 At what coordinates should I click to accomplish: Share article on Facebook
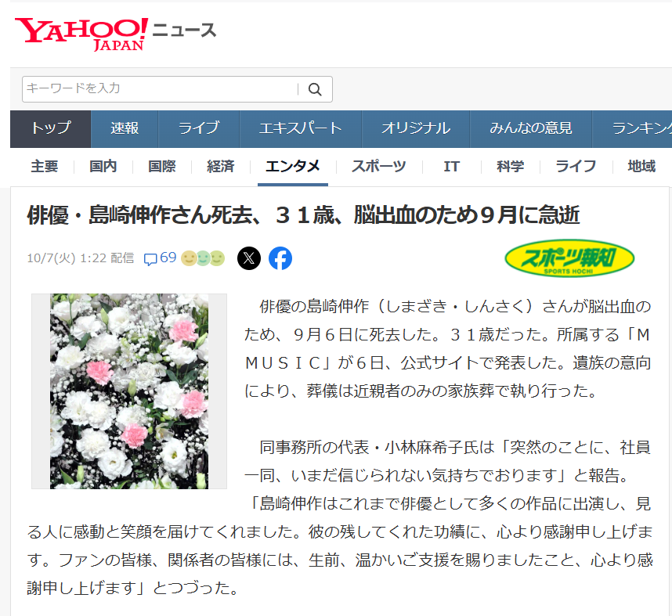click(280, 258)
